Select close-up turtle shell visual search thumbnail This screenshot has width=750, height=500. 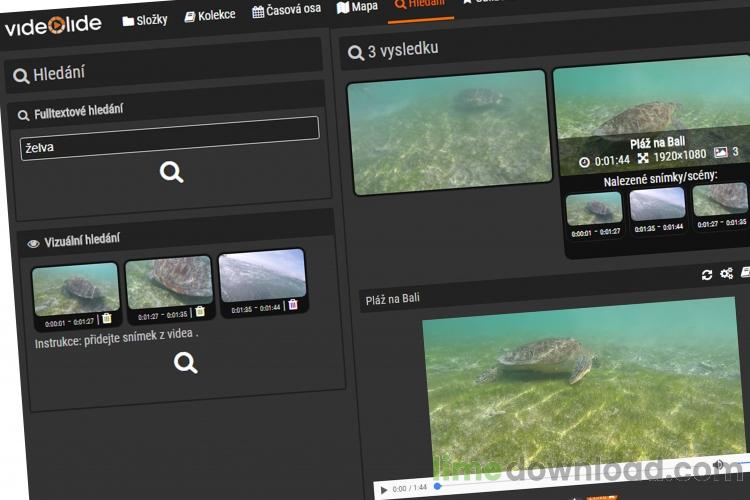coord(169,282)
